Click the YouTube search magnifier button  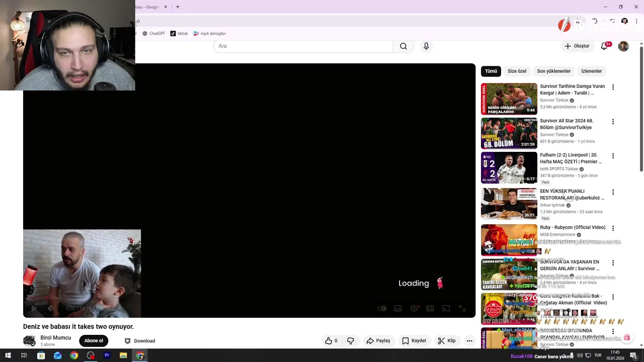pos(404,46)
